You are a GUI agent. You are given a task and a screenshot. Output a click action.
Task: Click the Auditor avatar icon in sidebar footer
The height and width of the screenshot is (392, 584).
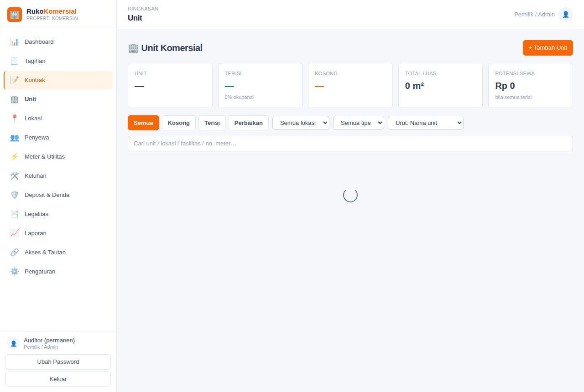coord(14,343)
